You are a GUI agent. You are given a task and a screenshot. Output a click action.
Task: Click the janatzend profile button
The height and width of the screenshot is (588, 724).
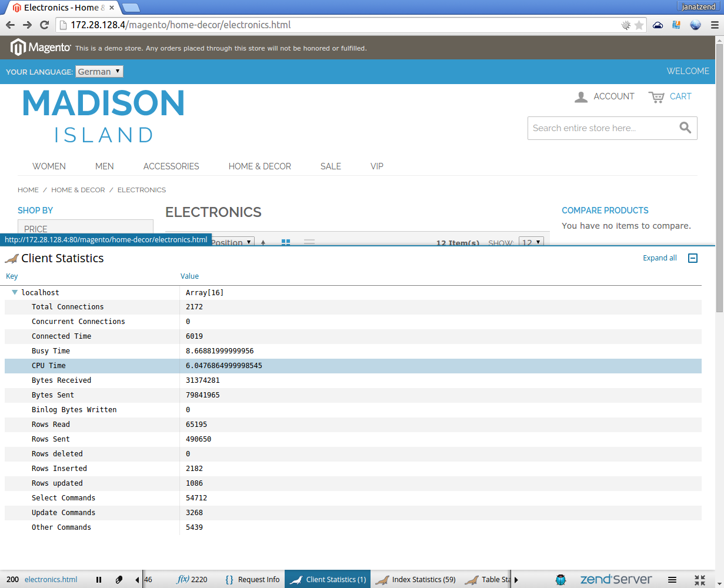click(x=698, y=6)
